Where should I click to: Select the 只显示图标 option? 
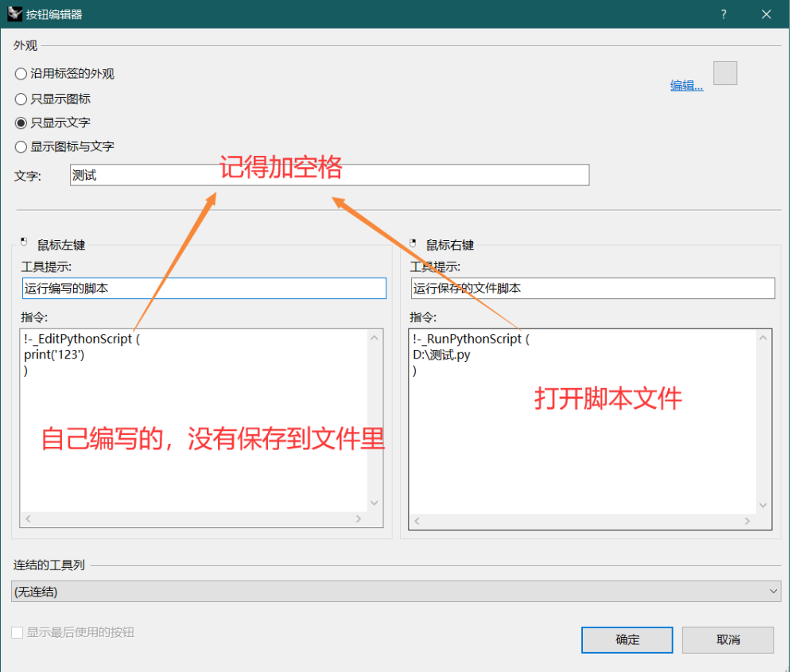(x=21, y=98)
